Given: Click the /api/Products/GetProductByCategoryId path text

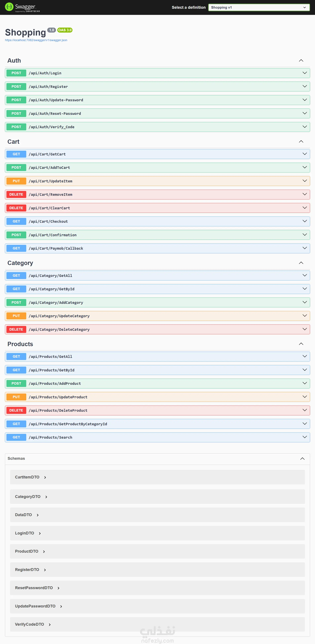Looking at the screenshot, I should point(68,424).
